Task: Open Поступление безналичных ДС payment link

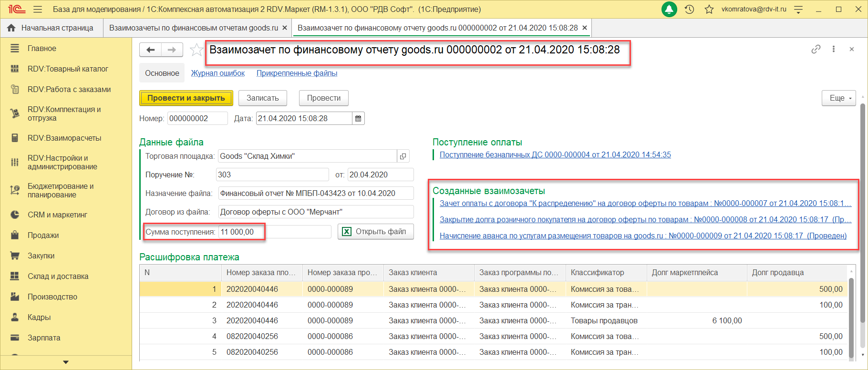Action: tap(555, 154)
